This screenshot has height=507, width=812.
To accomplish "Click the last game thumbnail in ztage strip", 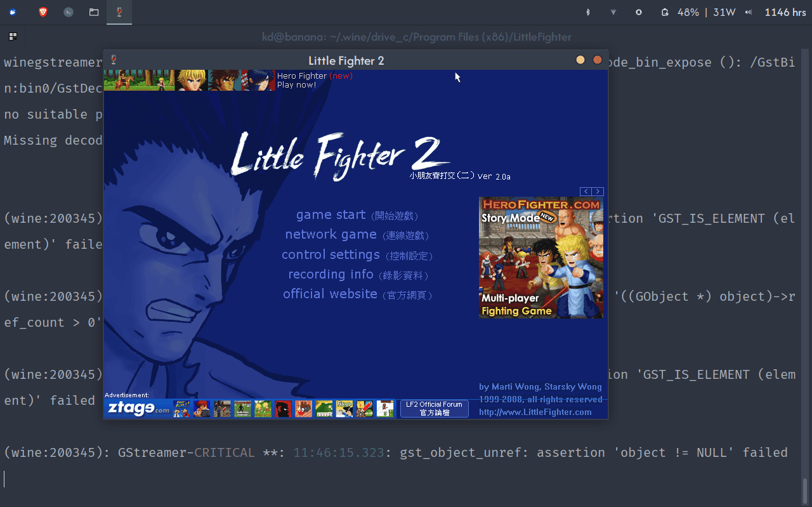I will (x=385, y=409).
